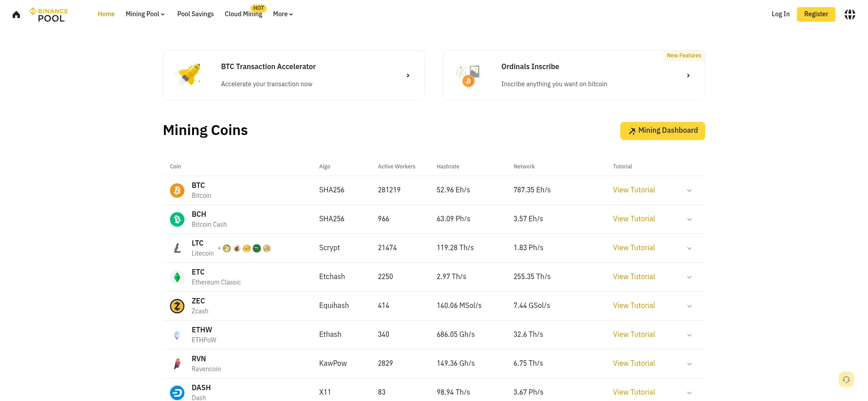Open the More dropdown menu
Viewport: 868px width, 401px height.
(283, 14)
